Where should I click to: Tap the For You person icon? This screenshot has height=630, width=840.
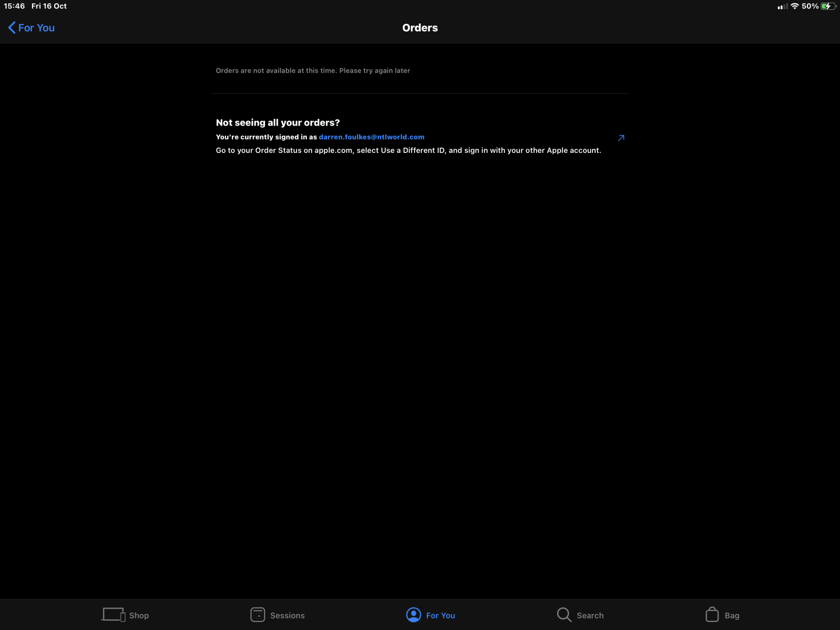pos(413,615)
